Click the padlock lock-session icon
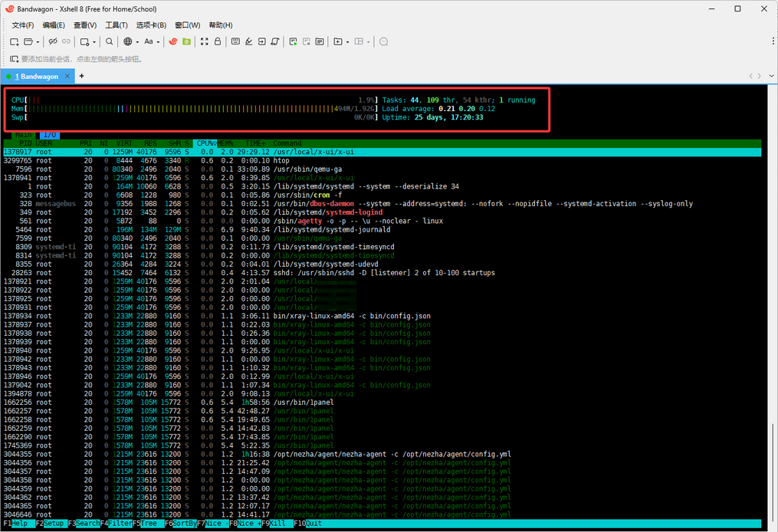 click(x=218, y=41)
